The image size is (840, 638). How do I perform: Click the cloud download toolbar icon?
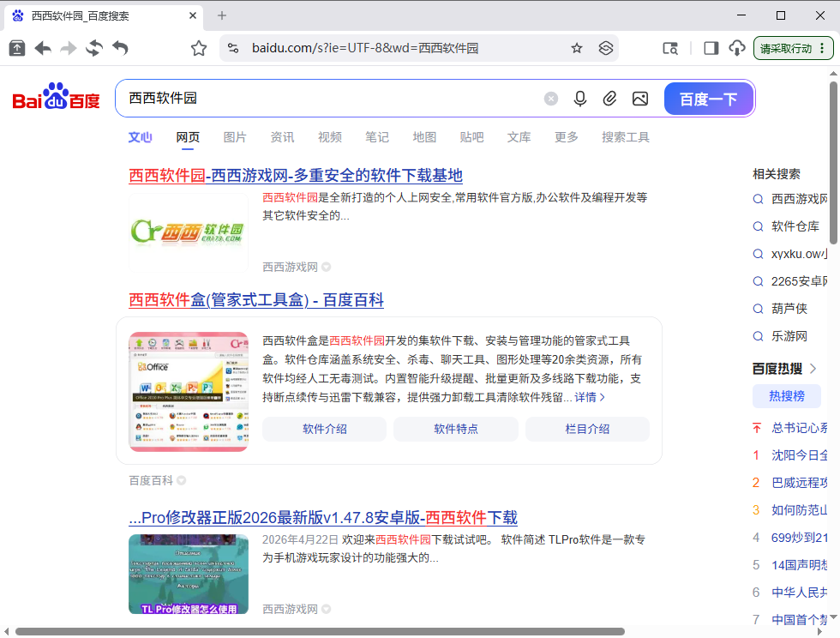point(737,48)
